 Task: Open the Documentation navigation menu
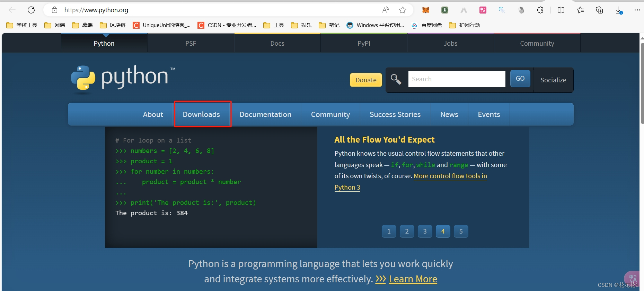[265, 115]
